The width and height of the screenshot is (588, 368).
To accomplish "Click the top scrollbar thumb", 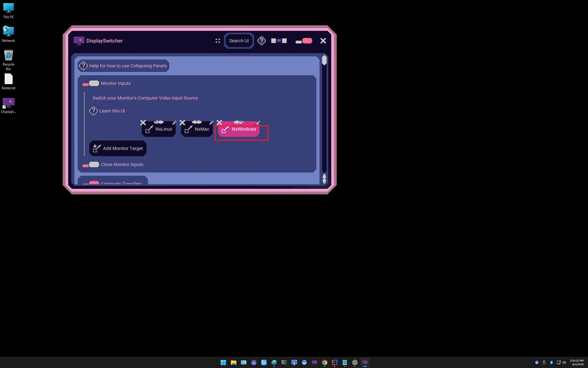I will pos(324,60).
